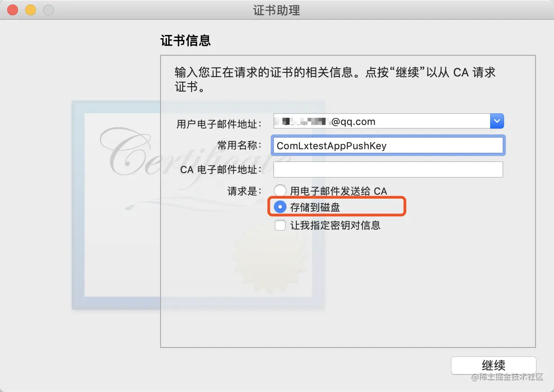Click the 常用名称 label
This screenshot has width=554, height=392.
(239, 146)
